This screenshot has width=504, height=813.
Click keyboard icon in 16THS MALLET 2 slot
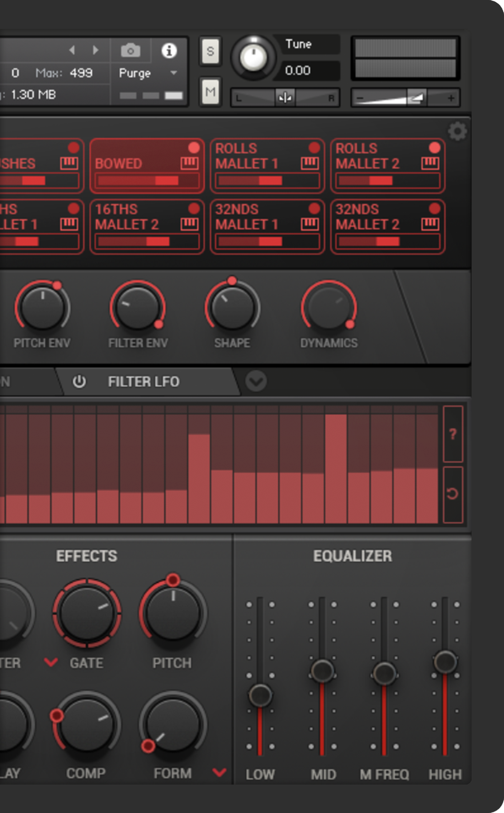tap(190, 224)
